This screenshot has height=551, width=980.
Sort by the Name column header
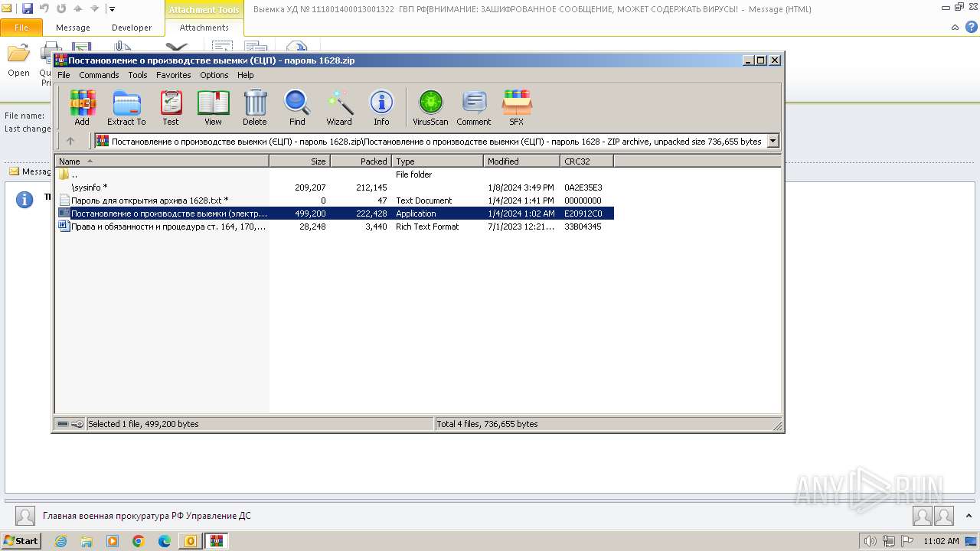click(x=162, y=161)
